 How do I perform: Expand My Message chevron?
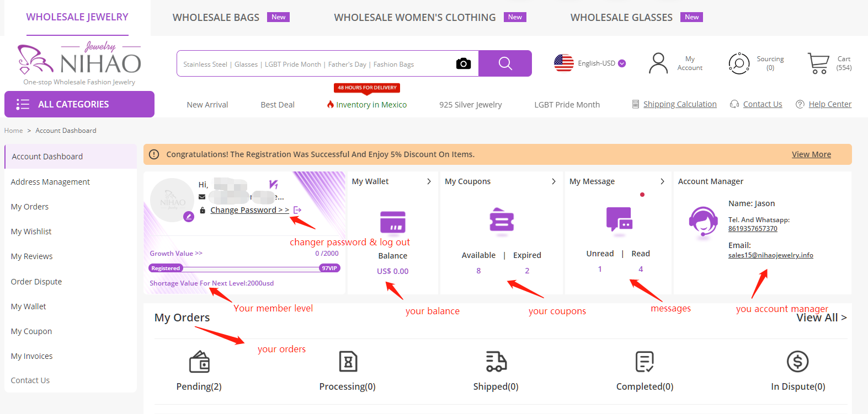[x=663, y=181]
